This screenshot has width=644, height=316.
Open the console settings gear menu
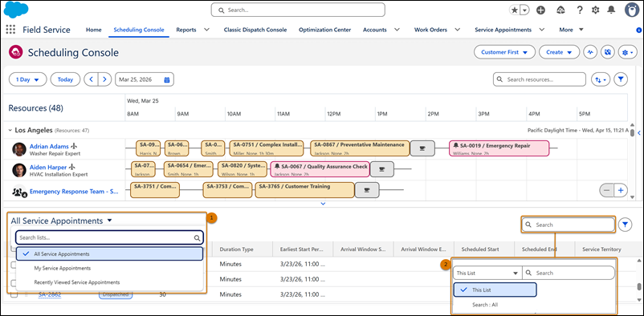tap(628, 52)
